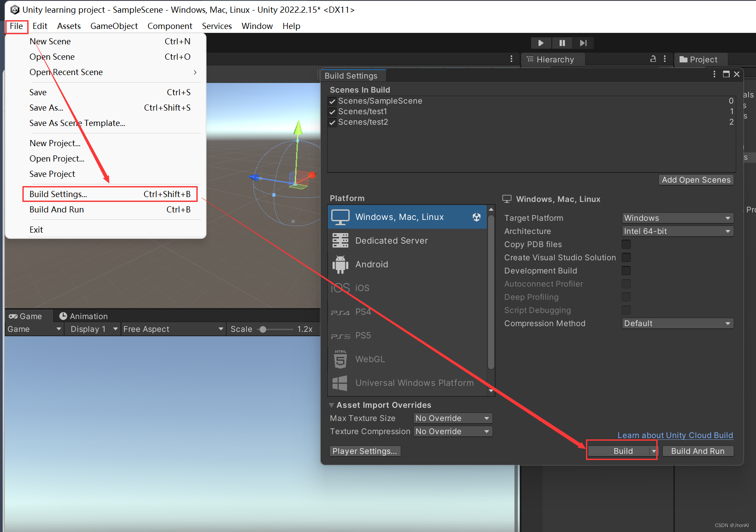Toggle Script Debugging checkbox

(x=626, y=310)
